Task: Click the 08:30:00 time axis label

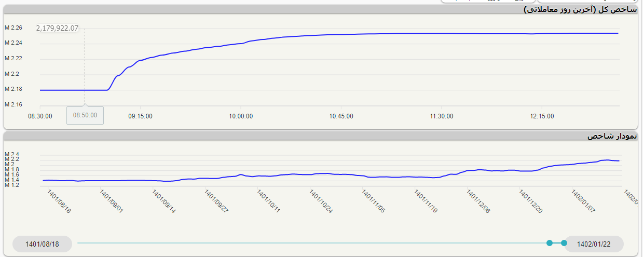Action: pos(40,116)
